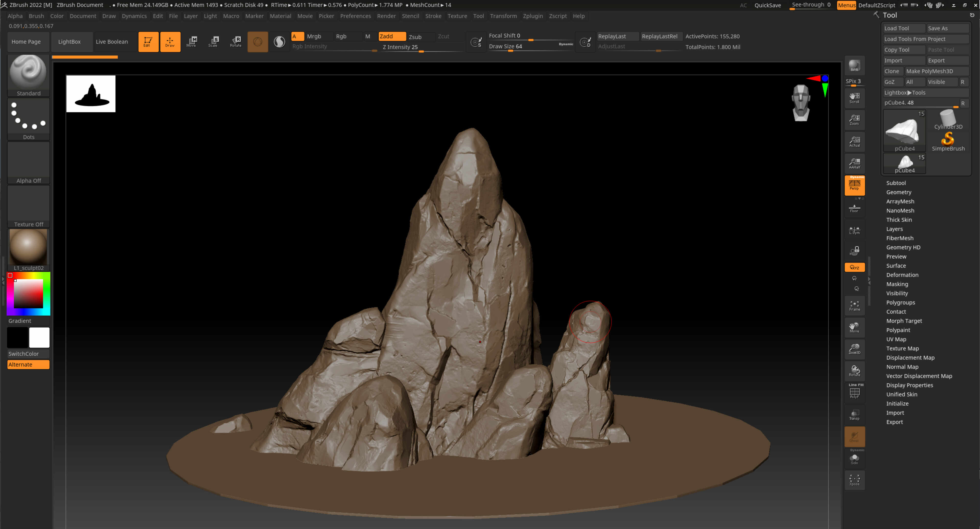This screenshot has width=980, height=529.
Task: Click the Make PolyMesh3D button
Action: pyautogui.click(x=930, y=71)
